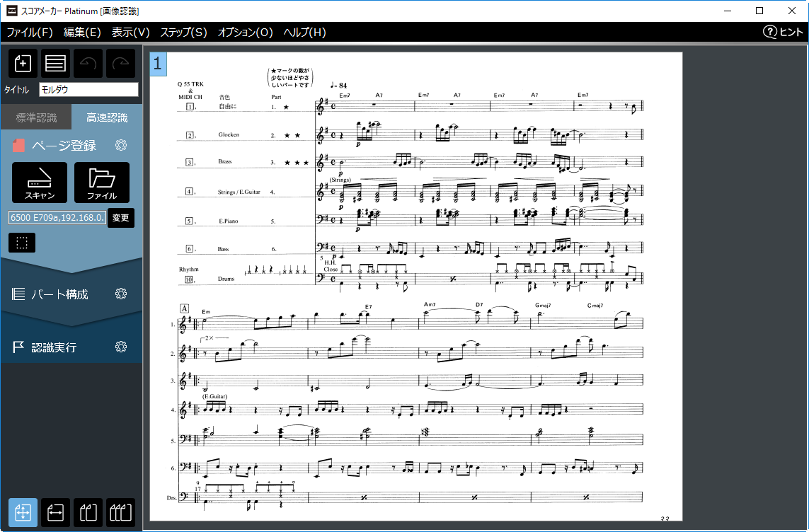
Task: Select the dotted rectangle region tool
Action: point(22,243)
